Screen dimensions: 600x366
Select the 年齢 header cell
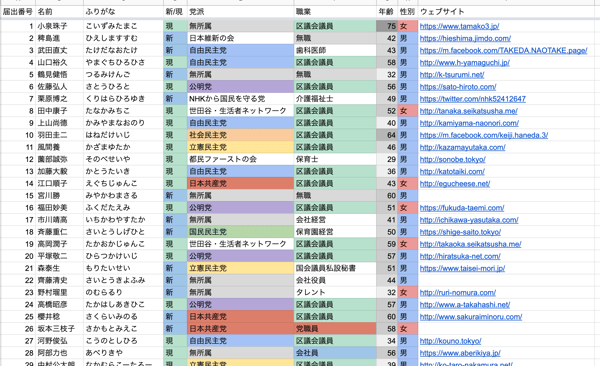tap(387, 12)
